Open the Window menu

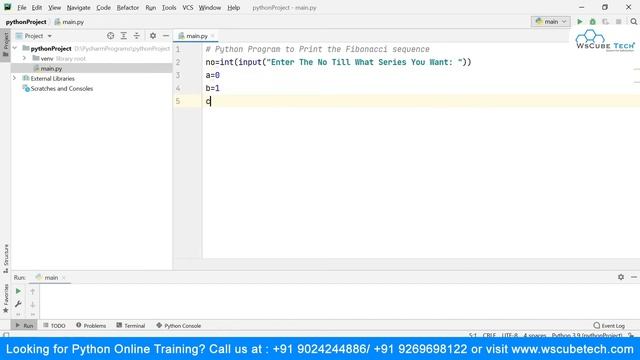coord(210,8)
